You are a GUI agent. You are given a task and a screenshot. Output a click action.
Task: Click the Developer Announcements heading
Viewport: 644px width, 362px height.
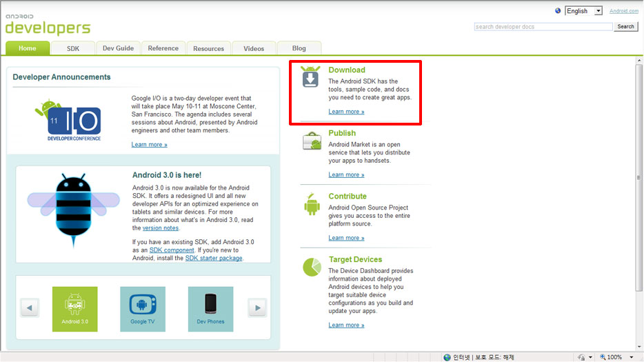point(61,77)
